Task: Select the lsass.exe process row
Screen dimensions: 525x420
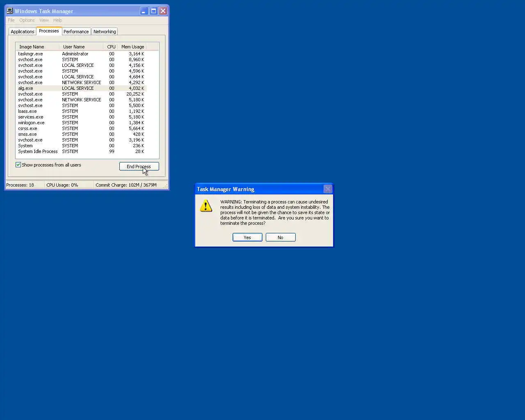Action: point(81,111)
